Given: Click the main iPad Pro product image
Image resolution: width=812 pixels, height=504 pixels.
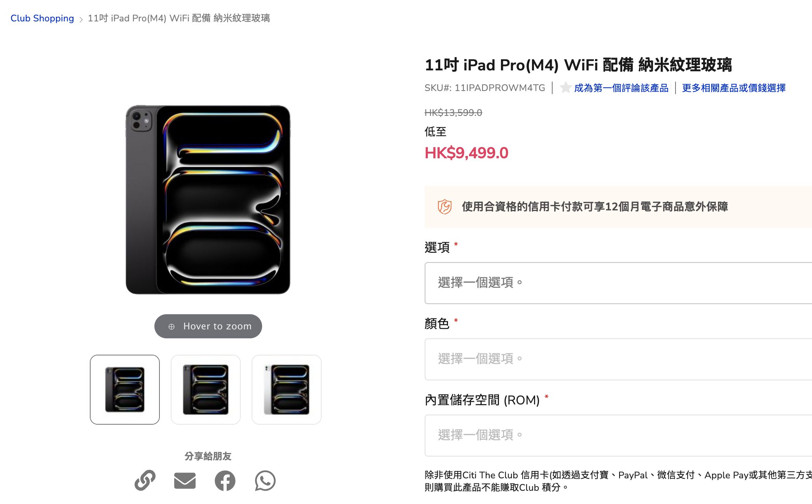Looking at the screenshot, I should 208,199.
